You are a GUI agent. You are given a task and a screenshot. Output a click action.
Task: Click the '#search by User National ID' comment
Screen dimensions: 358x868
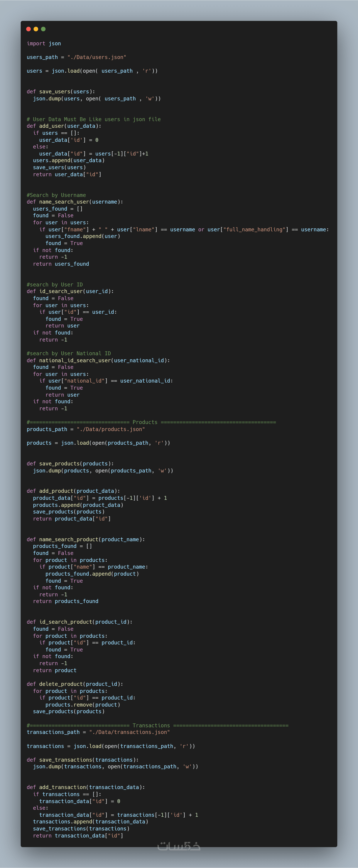click(x=69, y=353)
